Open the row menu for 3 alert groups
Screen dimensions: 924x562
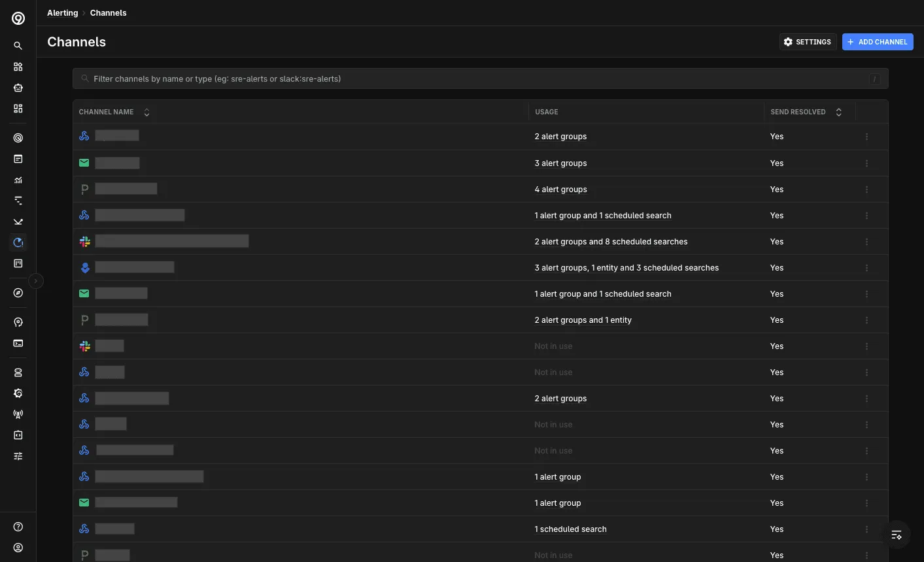coord(867,163)
